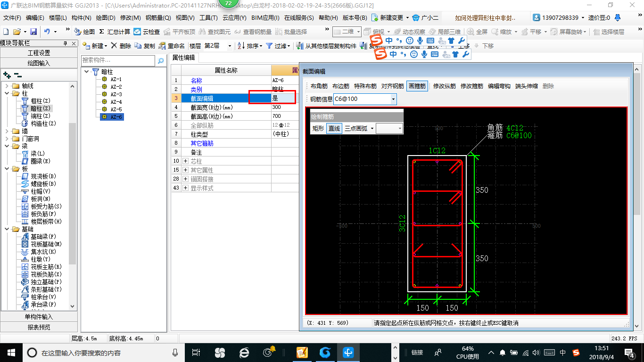644x362 pixels.
Task: Click 编辑弯钩 edit hook button
Action: [499, 86]
